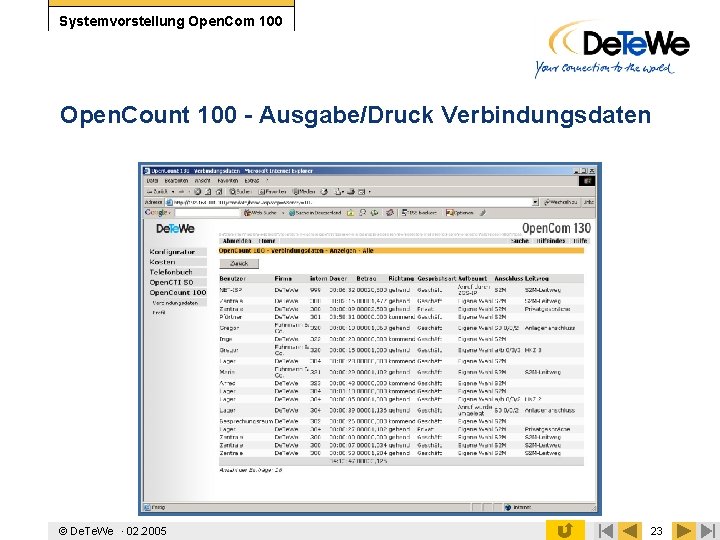The height and width of the screenshot is (540, 720).
Task: Click the Refresh page icon in browser toolbar
Action: coord(208,191)
